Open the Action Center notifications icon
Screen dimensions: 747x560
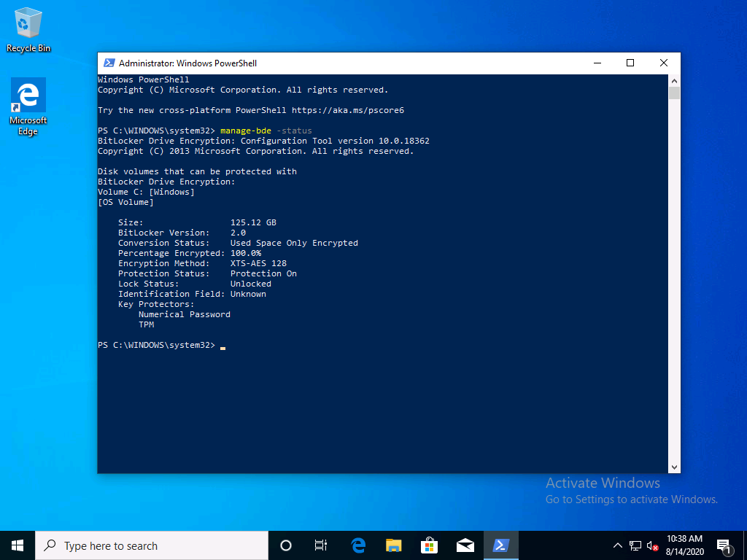[724, 546]
